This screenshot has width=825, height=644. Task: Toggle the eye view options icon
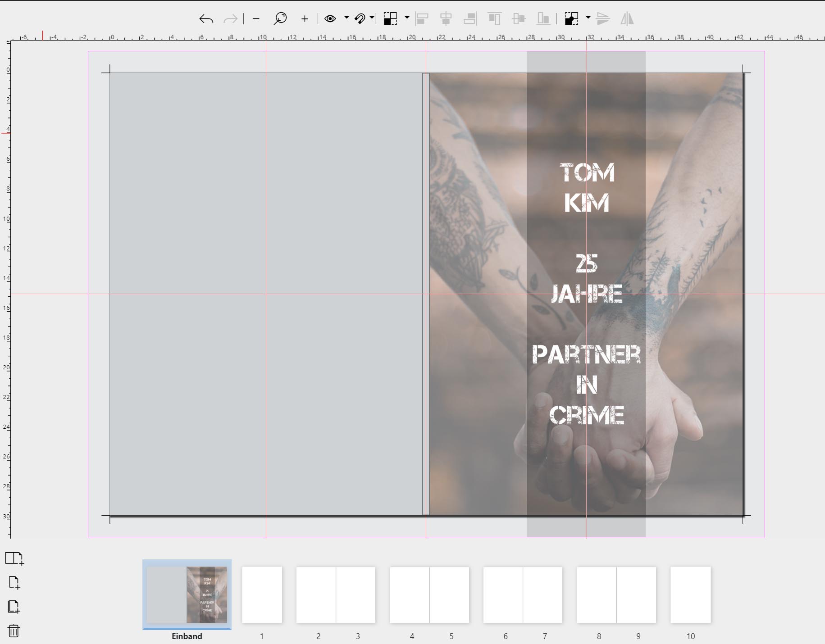(330, 19)
